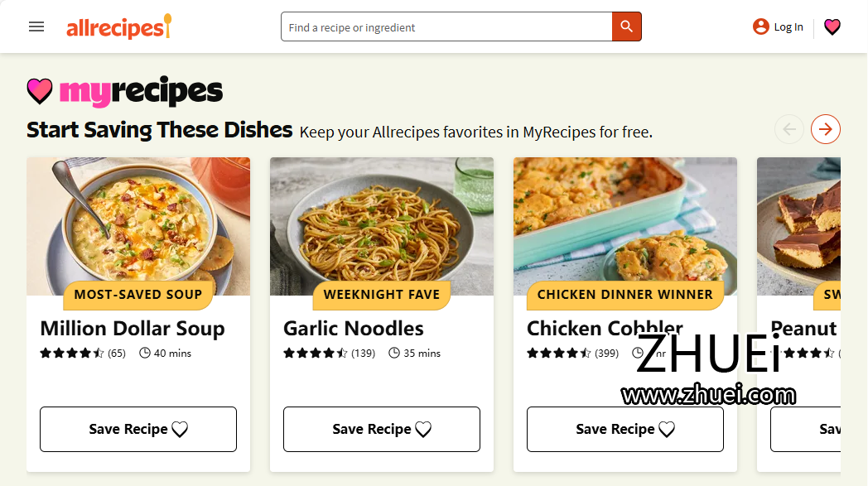Screen dimensions: 868x486
Task: Click the Log In profile icon
Action: [x=760, y=26]
